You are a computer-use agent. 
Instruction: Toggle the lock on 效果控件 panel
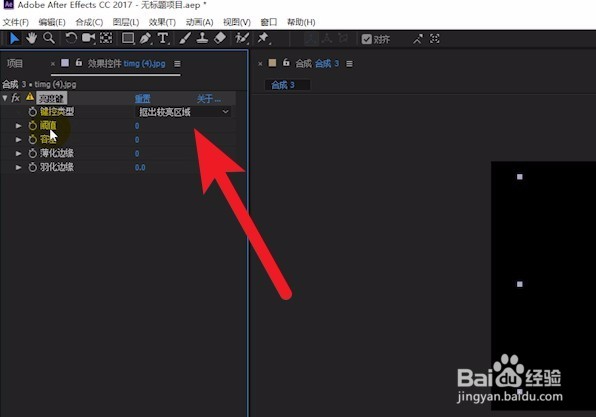tap(79, 62)
